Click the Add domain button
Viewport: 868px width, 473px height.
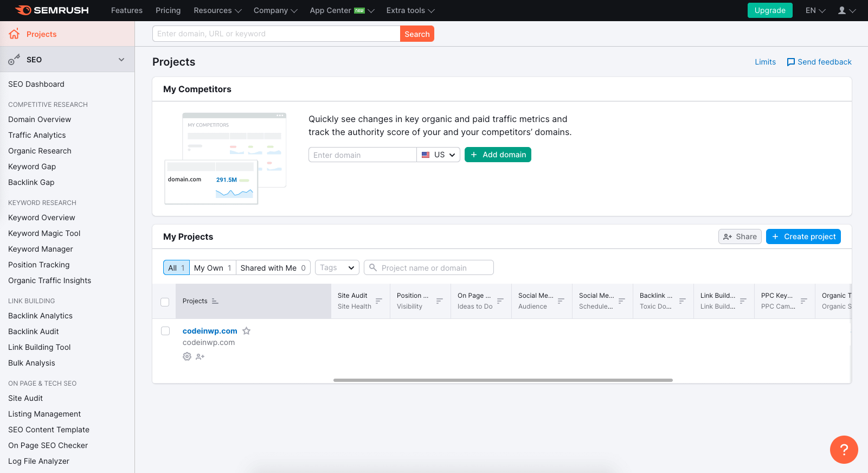point(498,155)
